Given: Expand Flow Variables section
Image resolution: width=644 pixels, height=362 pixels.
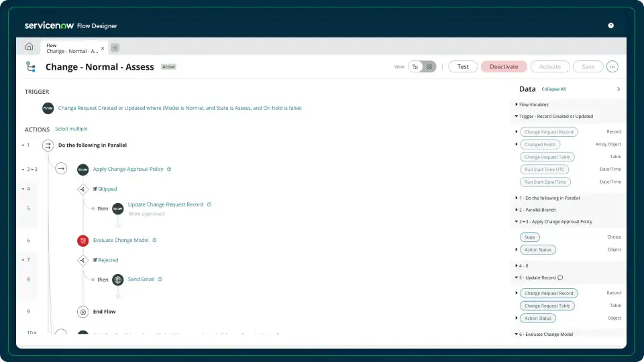Looking at the screenshot, I should click(517, 105).
